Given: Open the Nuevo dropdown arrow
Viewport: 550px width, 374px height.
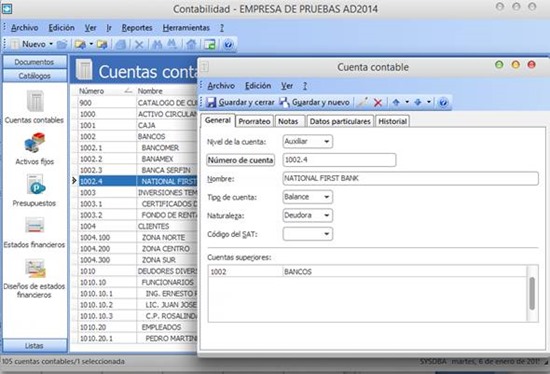Looking at the screenshot, I should point(51,44).
